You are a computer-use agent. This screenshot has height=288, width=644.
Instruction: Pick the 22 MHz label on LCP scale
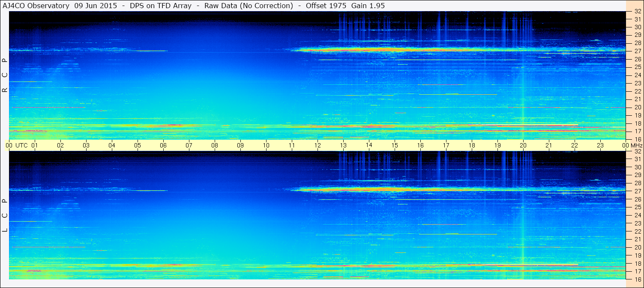click(637, 231)
